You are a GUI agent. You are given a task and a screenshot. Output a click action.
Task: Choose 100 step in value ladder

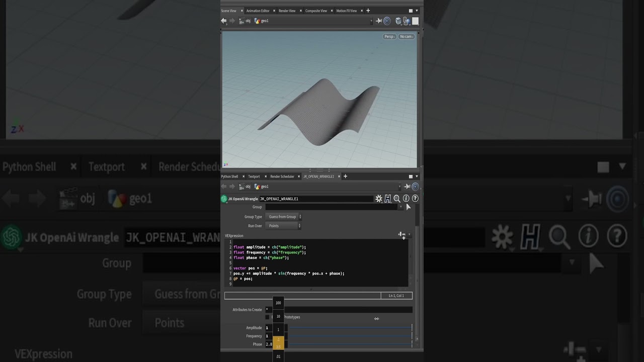(278, 303)
